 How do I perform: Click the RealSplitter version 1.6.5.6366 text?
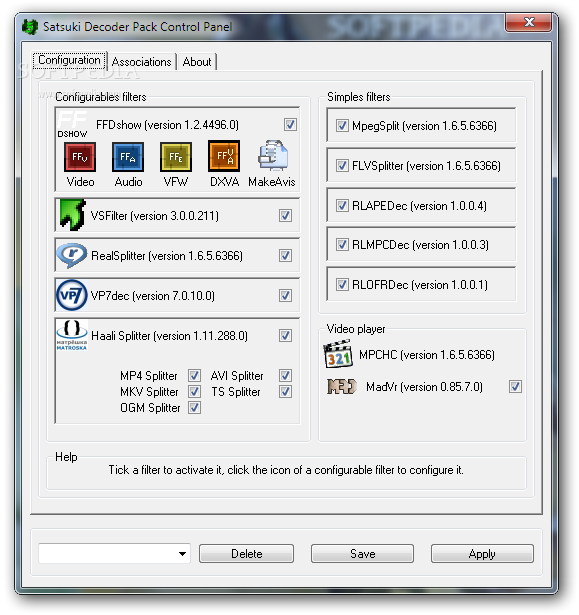(167, 256)
